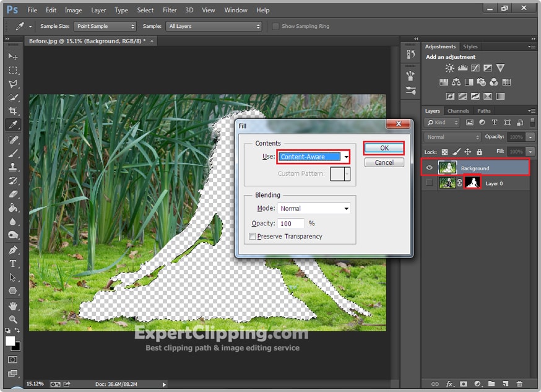This screenshot has width=541, height=392.
Task: Add a layer mask from Layers panel
Action: point(463,384)
